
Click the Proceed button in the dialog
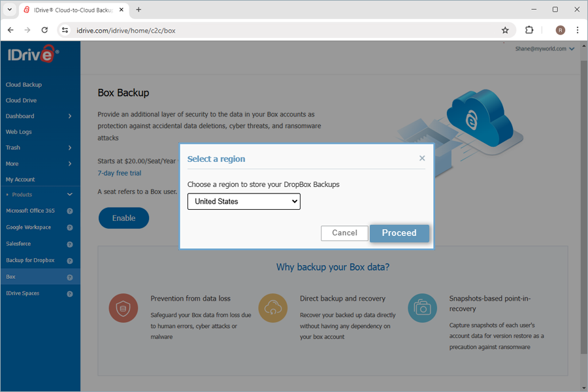(x=399, y=233)
